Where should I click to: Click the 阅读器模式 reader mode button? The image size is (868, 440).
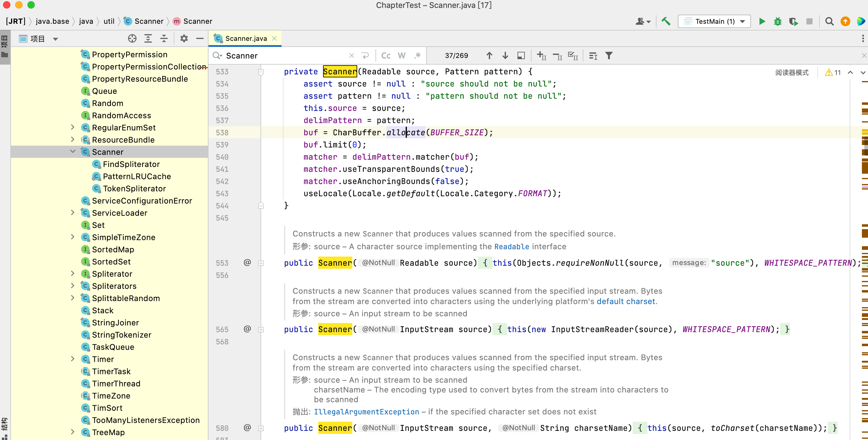coord(792,73)
